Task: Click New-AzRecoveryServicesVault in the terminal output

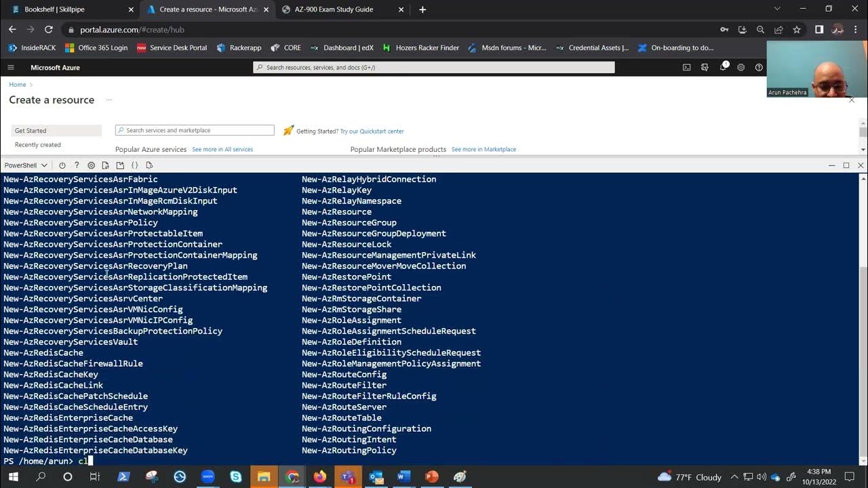Action: coord(71,342)
